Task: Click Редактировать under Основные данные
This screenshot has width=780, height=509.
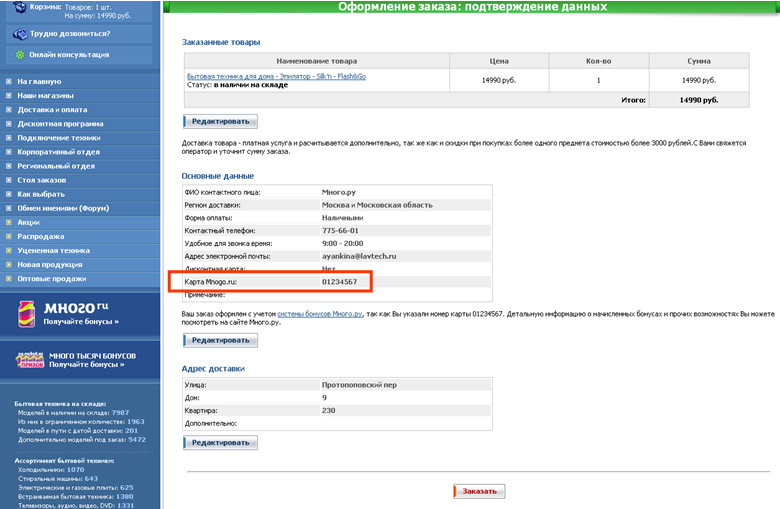Action: tap(220, 340)
